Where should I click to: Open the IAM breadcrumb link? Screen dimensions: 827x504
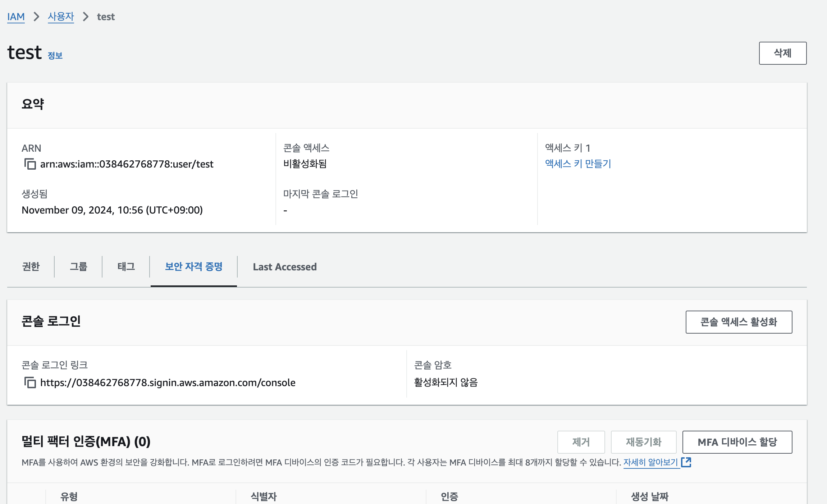point(16,17)
